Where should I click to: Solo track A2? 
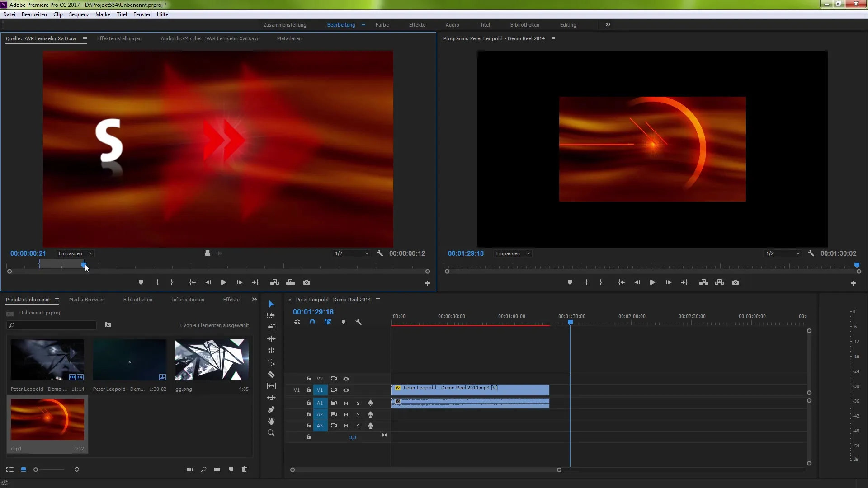358,414
